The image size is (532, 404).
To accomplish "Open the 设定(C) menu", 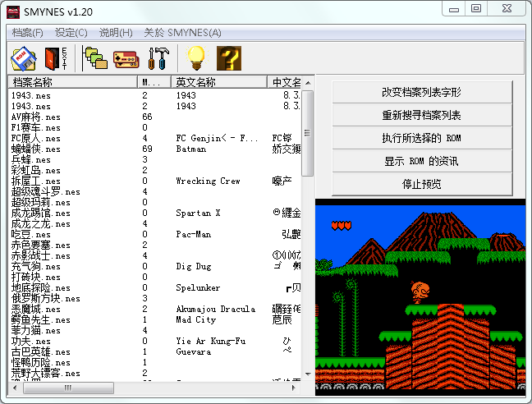I will tap(71, 32).
